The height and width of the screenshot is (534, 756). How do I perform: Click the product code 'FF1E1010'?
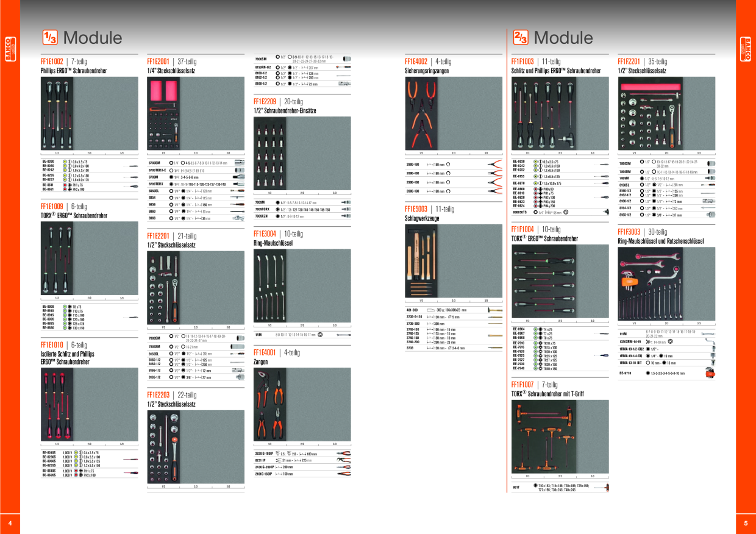52,346
